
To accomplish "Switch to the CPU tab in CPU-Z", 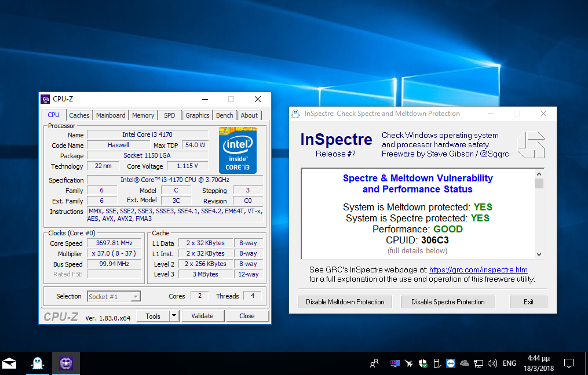I will pos(54,115).
